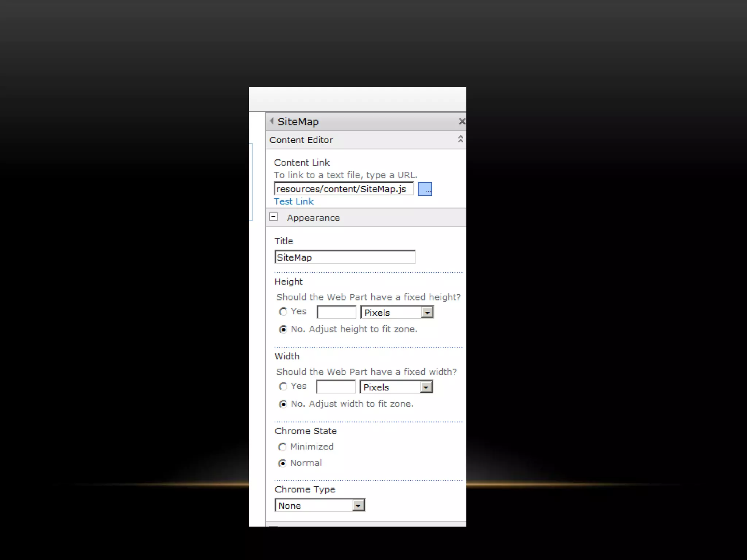Set Chrome State to Normal
This screenshot has width=747, height=560.
[x=282, y=463]
